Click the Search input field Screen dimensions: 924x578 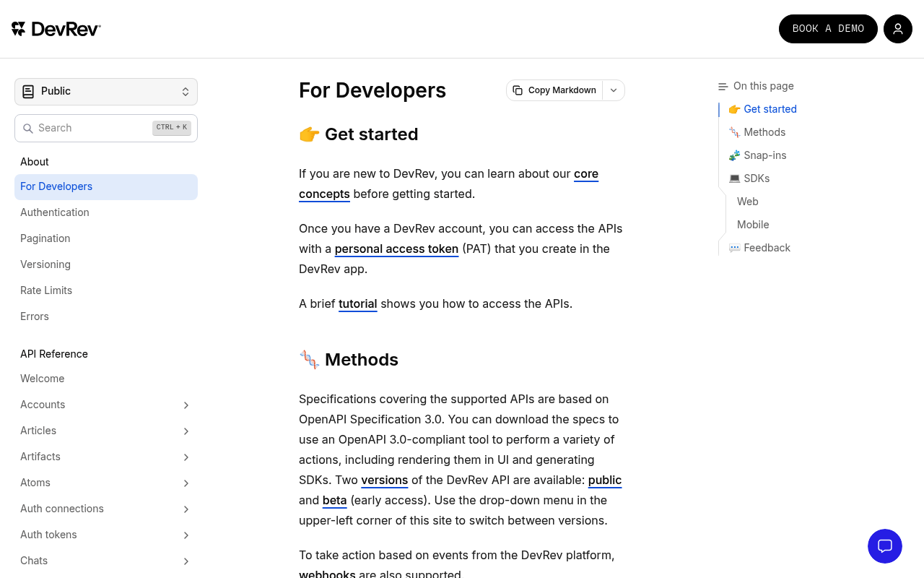point(106,128)
